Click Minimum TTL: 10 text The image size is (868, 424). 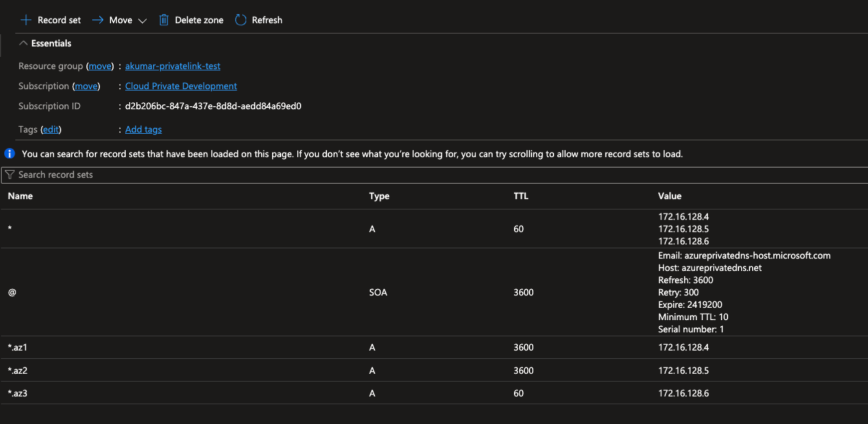pyautogui.click(x=693, y=317)
